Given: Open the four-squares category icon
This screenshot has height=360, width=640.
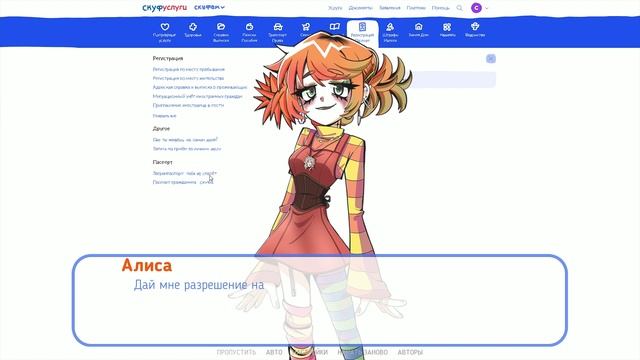Looking at the screenshot, I should (447, 27).
